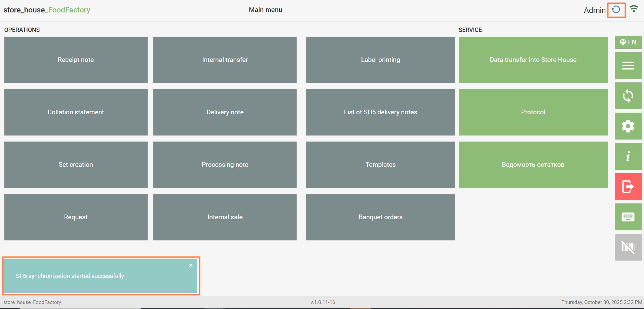This screenshot has height=309, width=644.
Task: Click the blue refresh icon beside Admin
Action: click(x=616, y=10)
